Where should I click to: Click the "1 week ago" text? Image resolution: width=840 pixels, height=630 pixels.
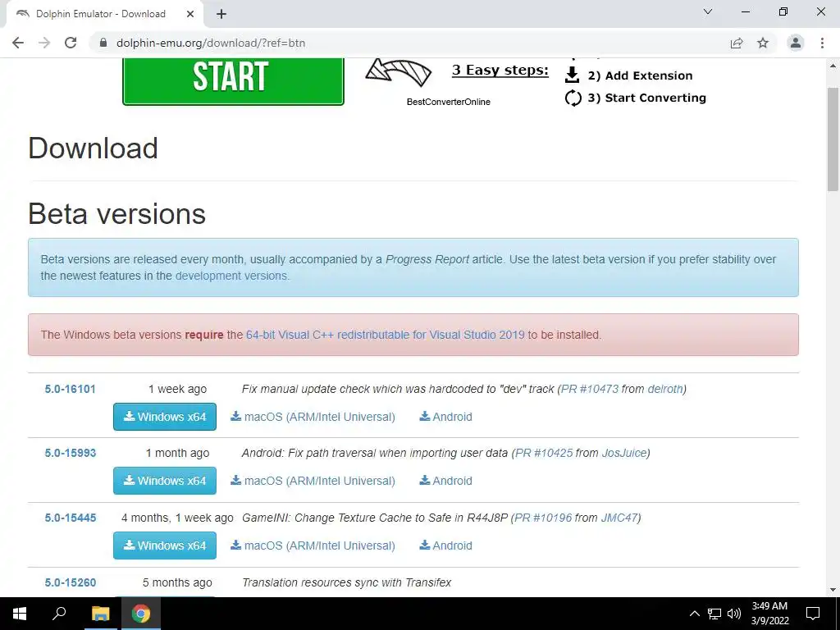(x=177, y=389)
